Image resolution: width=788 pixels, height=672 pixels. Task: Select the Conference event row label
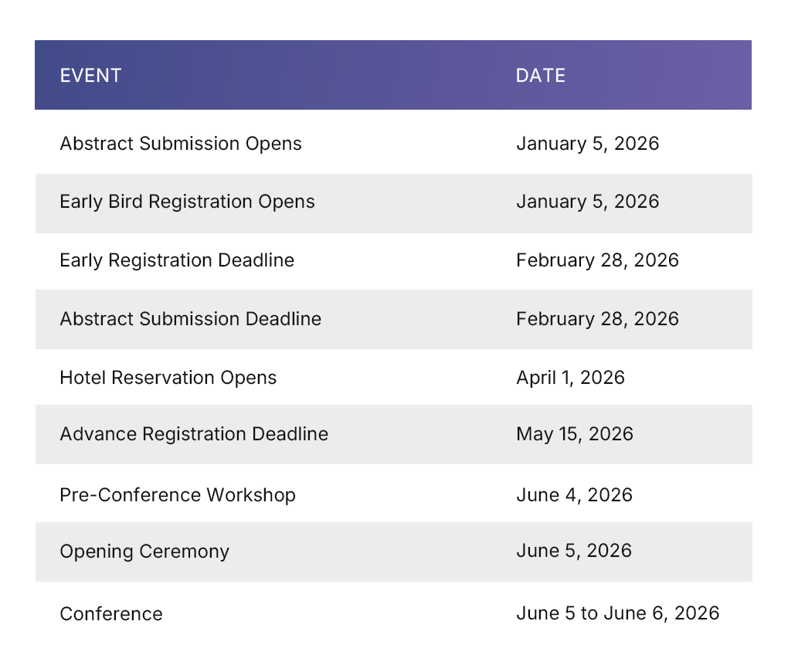[x=111, y=614]
